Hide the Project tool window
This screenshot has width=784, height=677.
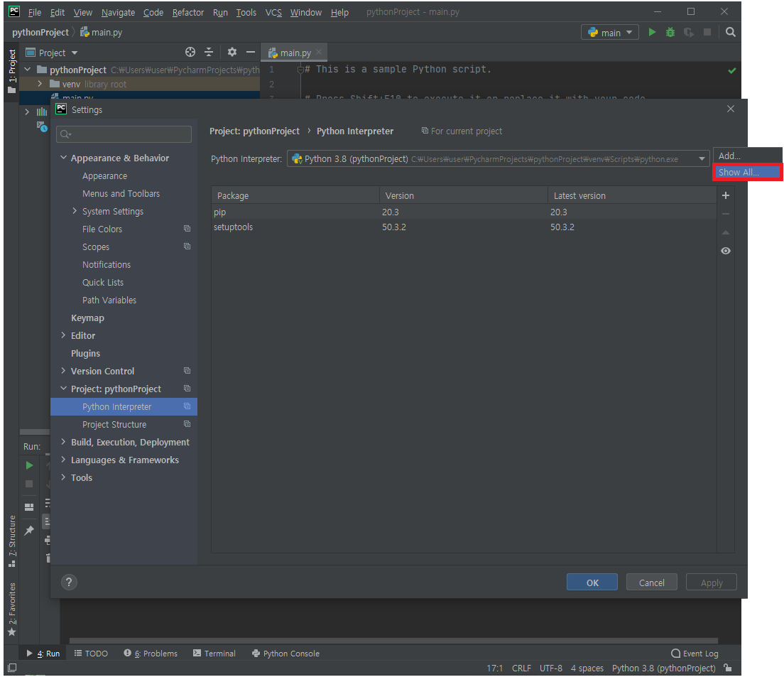(251, 52)
